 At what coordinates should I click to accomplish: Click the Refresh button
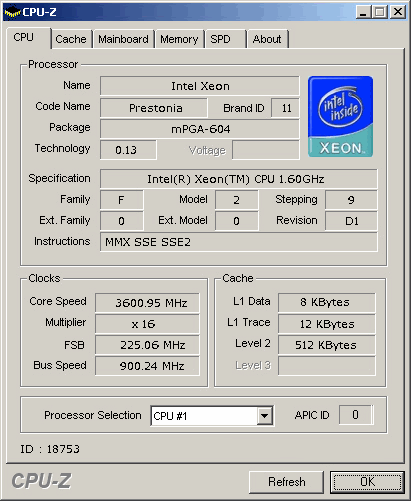click(x=286, y=482)
